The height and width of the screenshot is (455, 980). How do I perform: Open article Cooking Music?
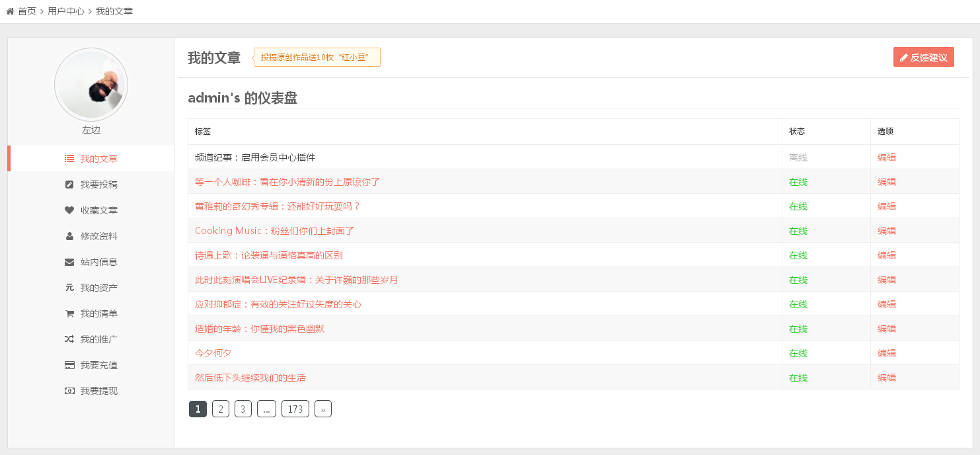pyautogui.click(x=275, y=231)
